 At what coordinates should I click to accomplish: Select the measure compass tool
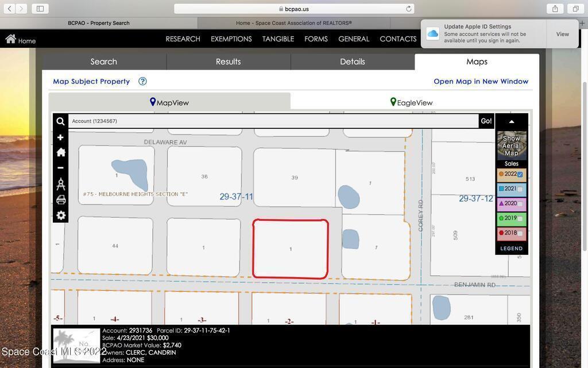(x=60, y=184)
